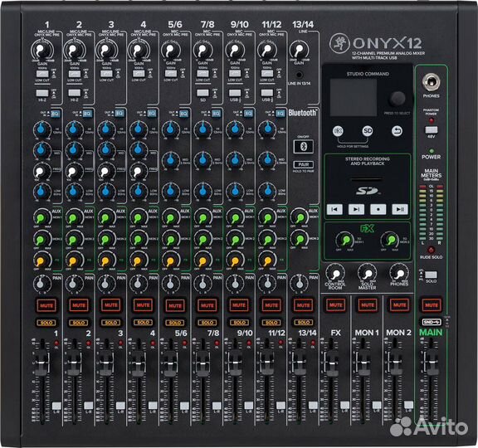The height and width of the screenshot is (448, 478).
Task: Enable EQ on channel 4
Action: (152, 114)
